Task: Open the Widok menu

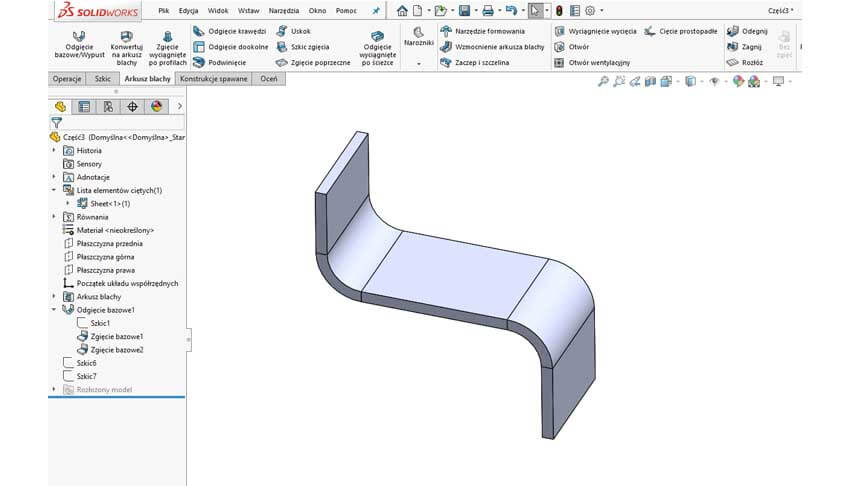Action: tap(218, 11)
